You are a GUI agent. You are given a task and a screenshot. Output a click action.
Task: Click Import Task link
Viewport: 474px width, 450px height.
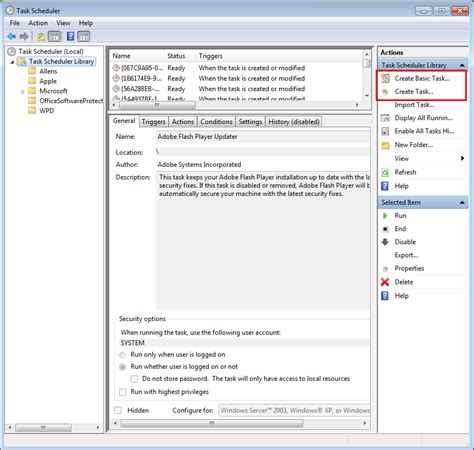pyautogui.click(x=414, y=105)
